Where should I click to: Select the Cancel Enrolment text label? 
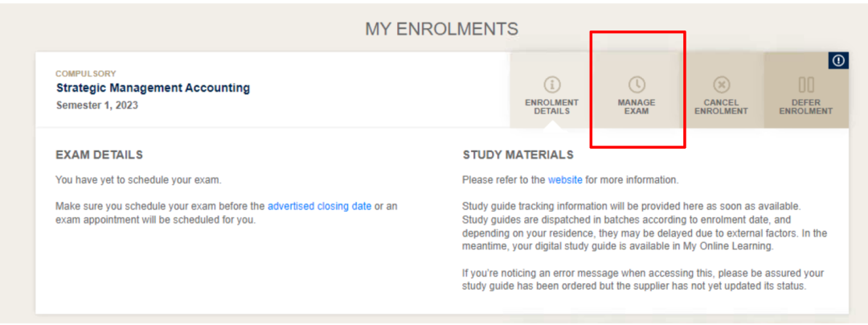pyautogui.click(x=721, y=106)
